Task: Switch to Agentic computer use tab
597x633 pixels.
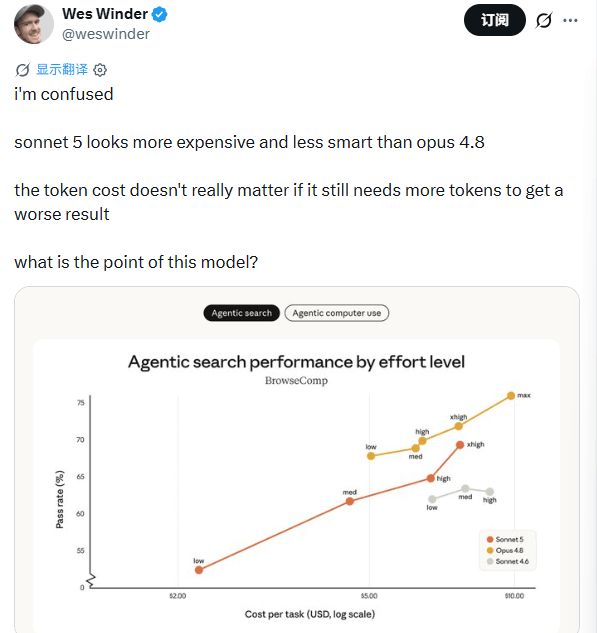Action: click(x=337, y=313)
